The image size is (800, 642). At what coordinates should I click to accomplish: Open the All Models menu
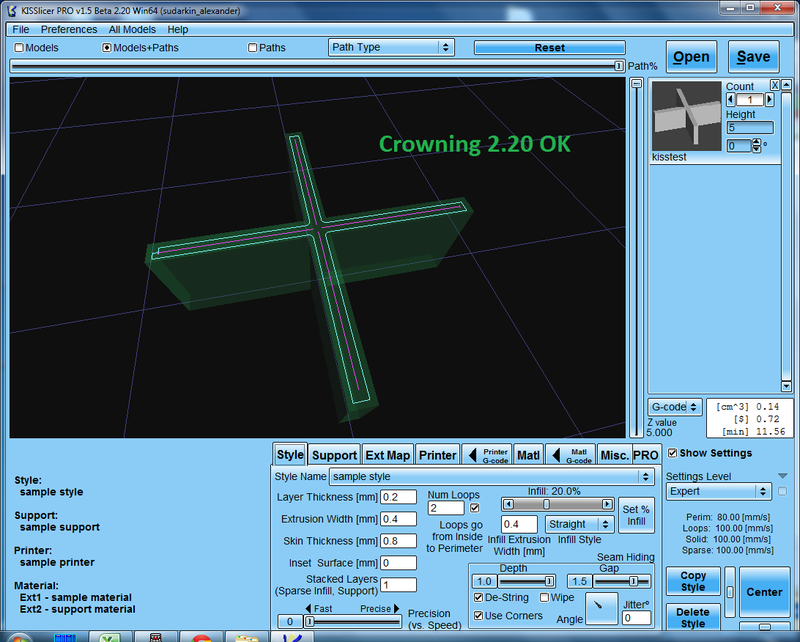tap(132, 29)
